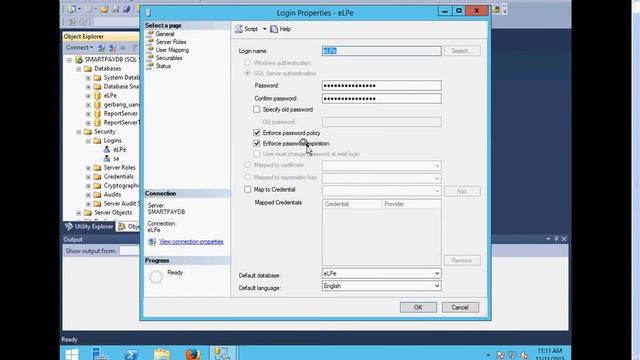
Task: Open File Explorer from the taskbar
Action: 162,353
